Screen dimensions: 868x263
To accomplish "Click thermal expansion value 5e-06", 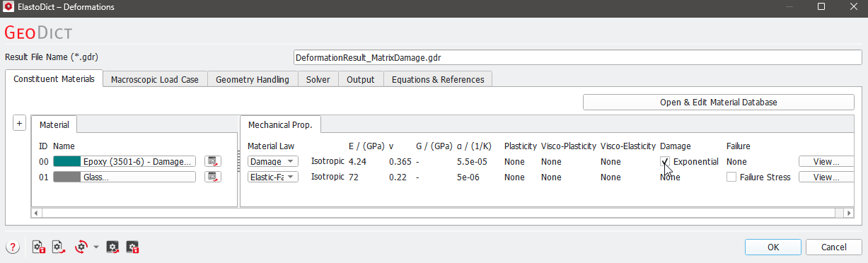I will coord(468,177).
